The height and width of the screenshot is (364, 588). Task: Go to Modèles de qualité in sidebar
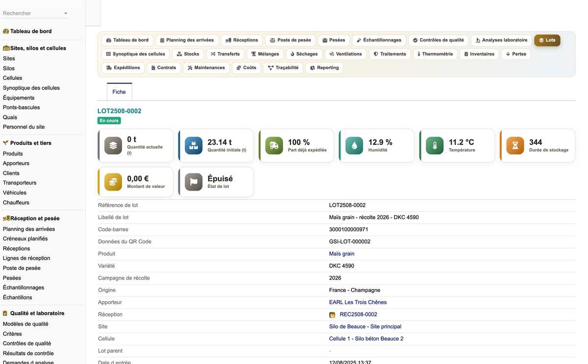[25, 324]
